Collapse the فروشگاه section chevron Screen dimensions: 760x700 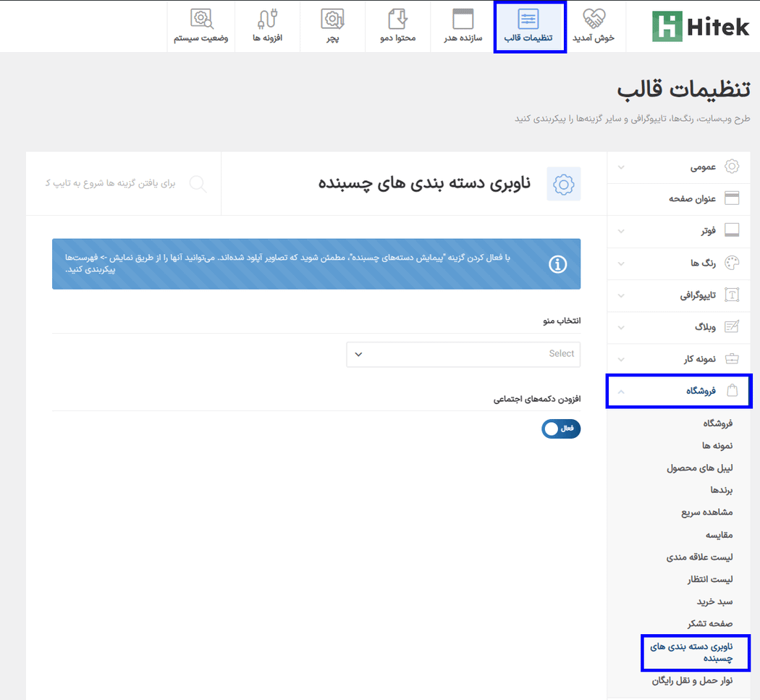click(x=621, y=392)
